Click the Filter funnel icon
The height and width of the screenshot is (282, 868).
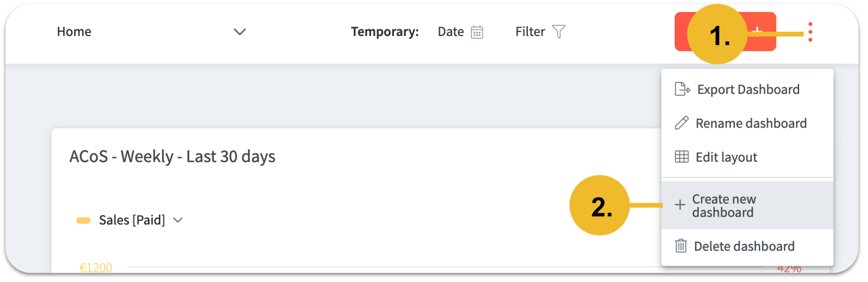point(559,31)
